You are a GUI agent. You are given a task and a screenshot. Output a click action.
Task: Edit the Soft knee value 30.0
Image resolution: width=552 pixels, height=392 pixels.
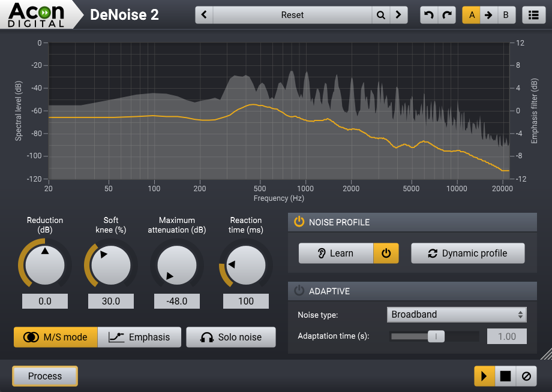(x=111, y=301)
